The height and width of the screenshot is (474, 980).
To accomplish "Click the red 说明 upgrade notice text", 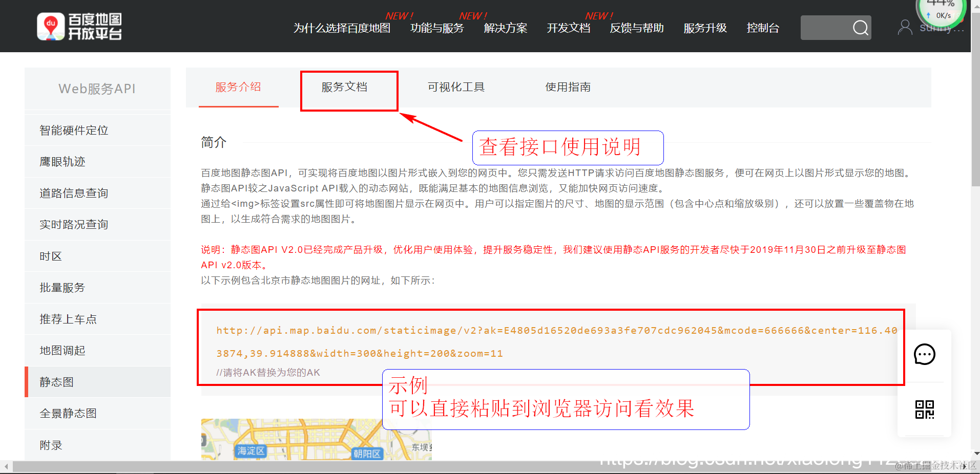I will (x=553, y=257).
